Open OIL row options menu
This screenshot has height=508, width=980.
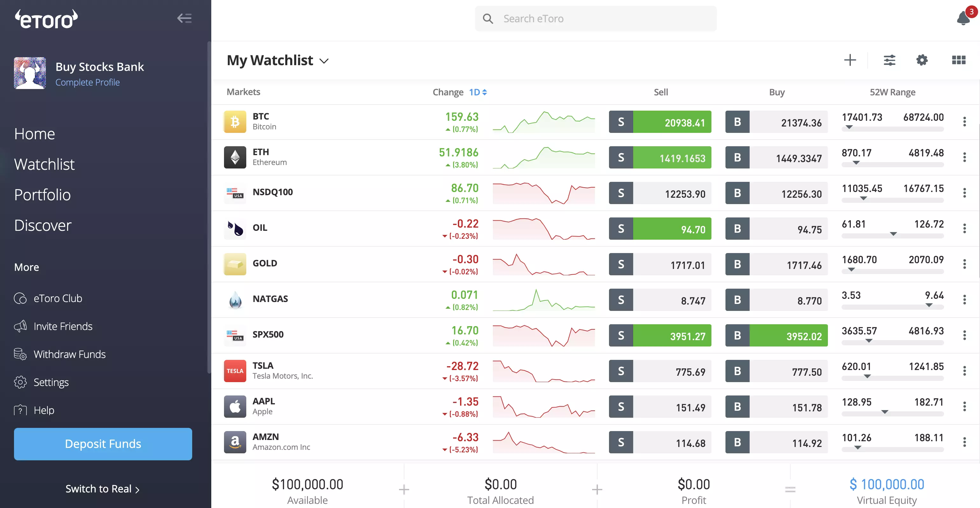coord(964,228)
